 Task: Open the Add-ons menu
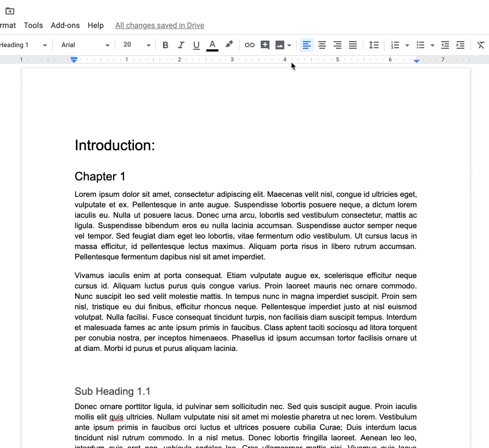(x=65, y=25)
